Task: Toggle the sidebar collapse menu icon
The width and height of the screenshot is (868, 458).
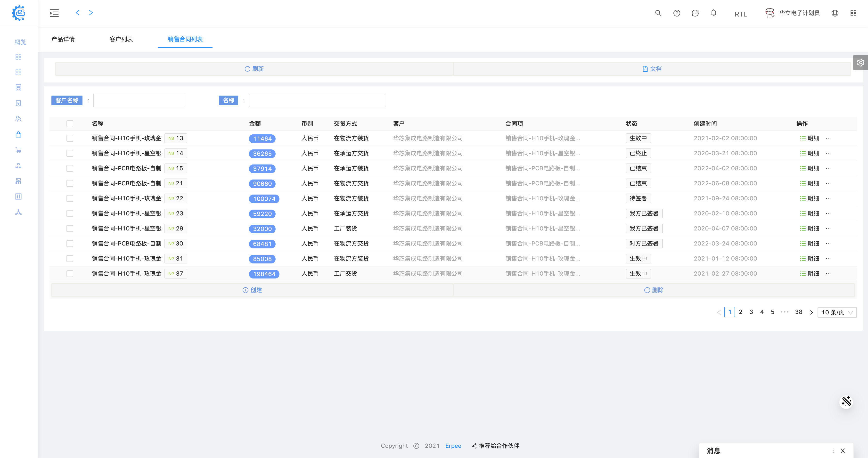Action: [x=54, y=13]
